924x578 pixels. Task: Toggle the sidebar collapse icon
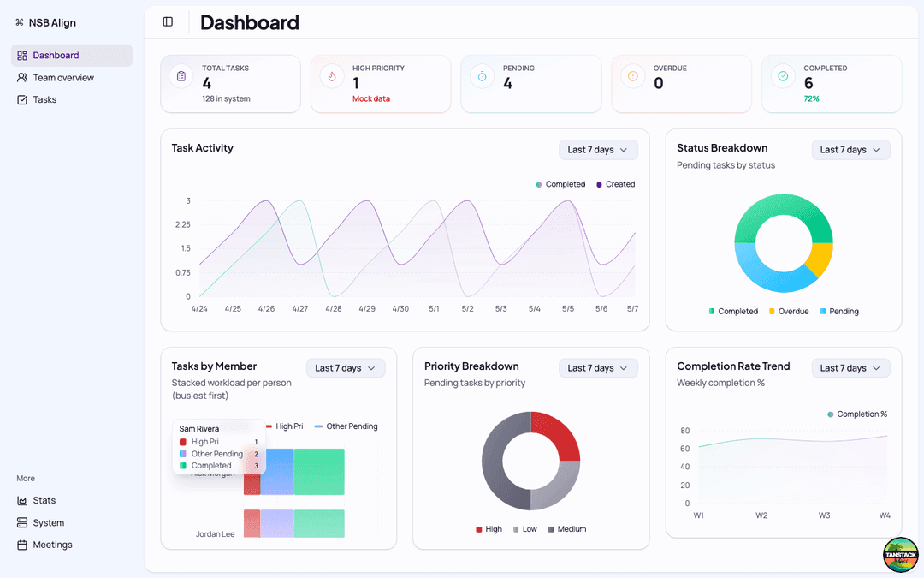(x=168, y=21)
